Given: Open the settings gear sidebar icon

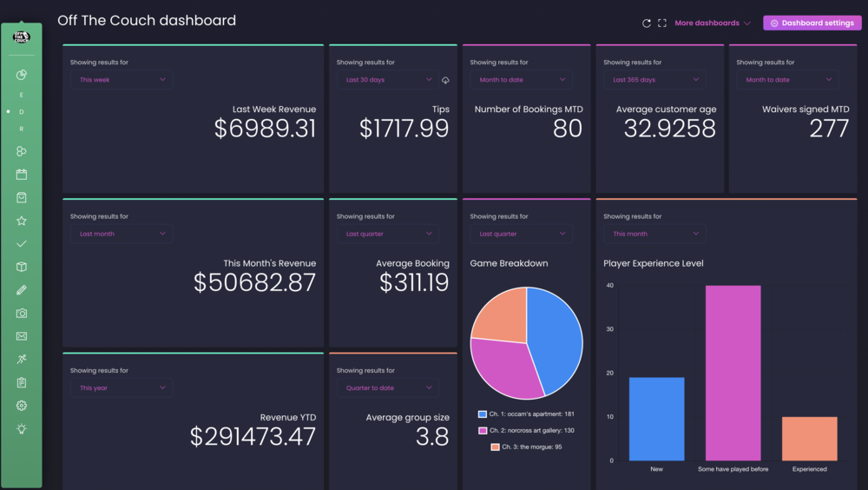Looking at the screenshot, I should (22, 406).
